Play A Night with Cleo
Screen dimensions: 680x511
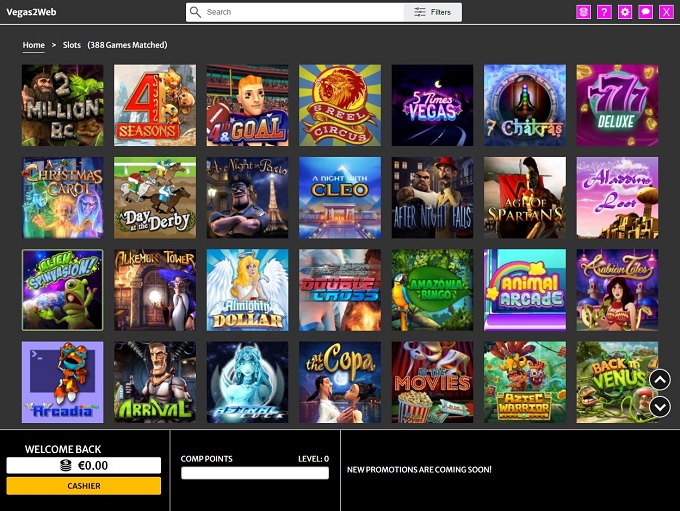point(340,197)
